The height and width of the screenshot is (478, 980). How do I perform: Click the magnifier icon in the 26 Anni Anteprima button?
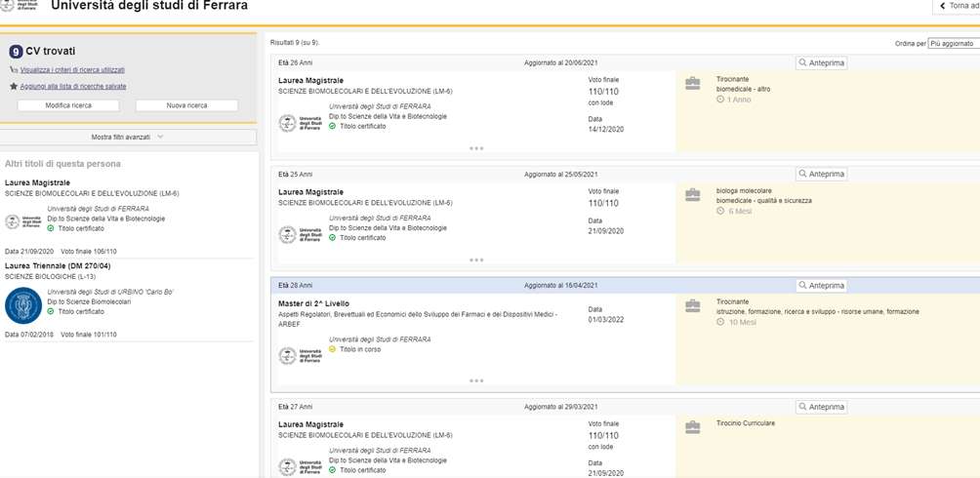pyautogui.click(x=803, y=63)
